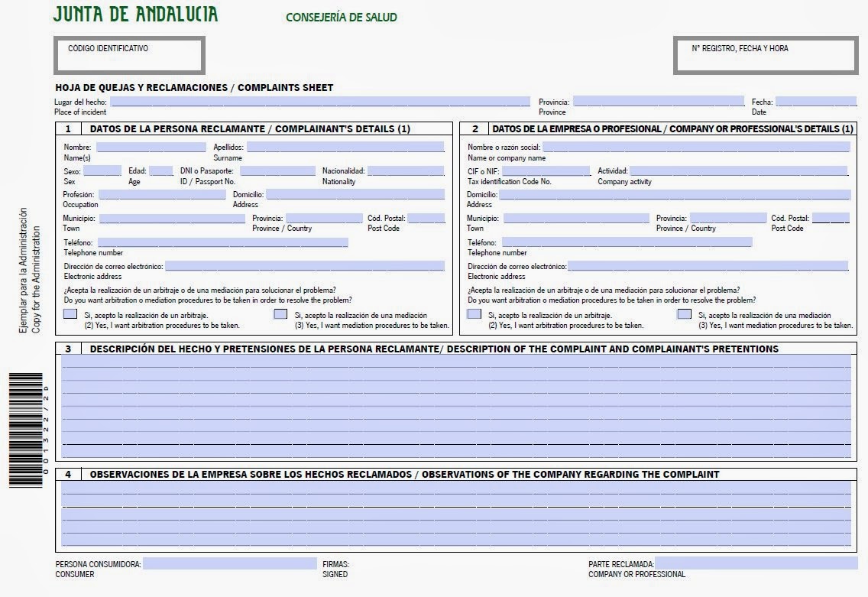This screenshot has height=597, width=868.
Task: Tick company's arbitration checkbox in section 2
Action: point(474,314)
